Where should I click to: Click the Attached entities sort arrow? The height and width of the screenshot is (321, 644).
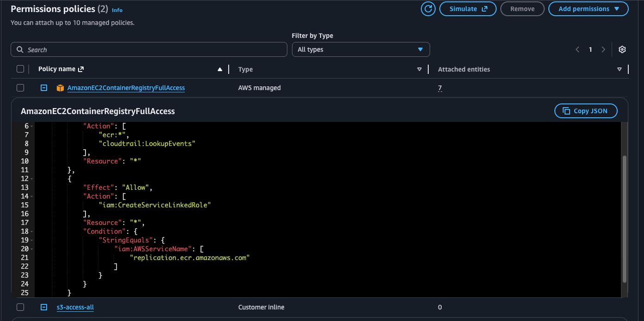coord(620,69)
